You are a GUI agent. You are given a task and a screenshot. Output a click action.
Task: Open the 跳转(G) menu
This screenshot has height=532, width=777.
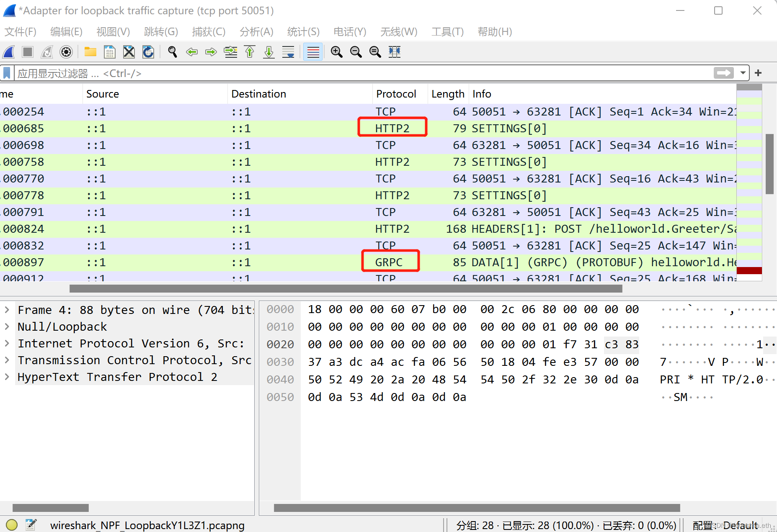coord(161,32)
